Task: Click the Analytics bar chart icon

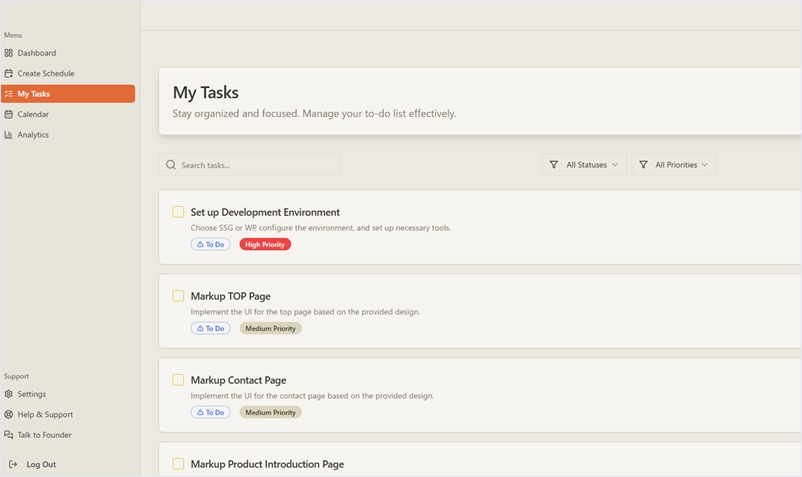Action: pyautogui.click(x=9, y=135)
